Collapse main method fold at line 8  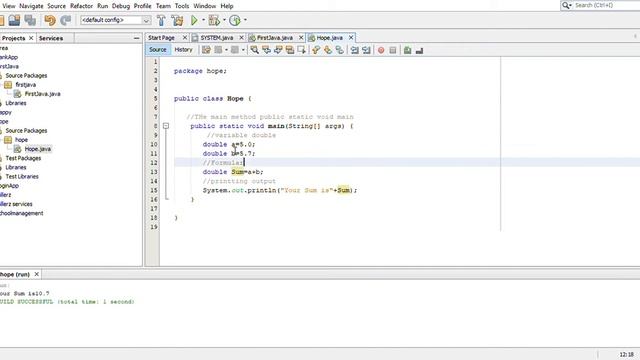pyautogui.click(x=166, y=126)
